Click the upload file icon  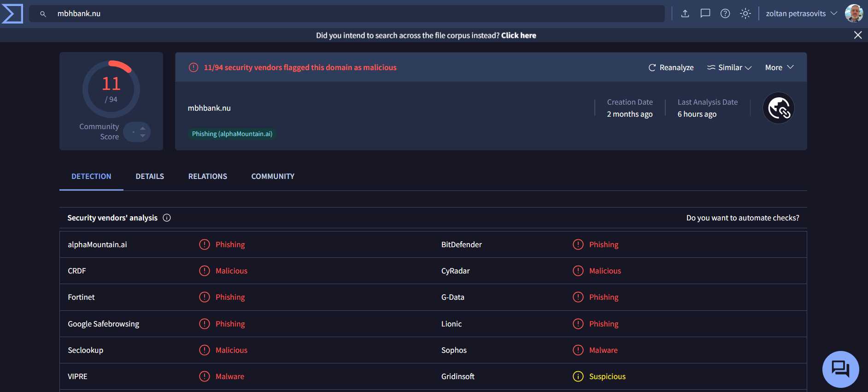685,13
